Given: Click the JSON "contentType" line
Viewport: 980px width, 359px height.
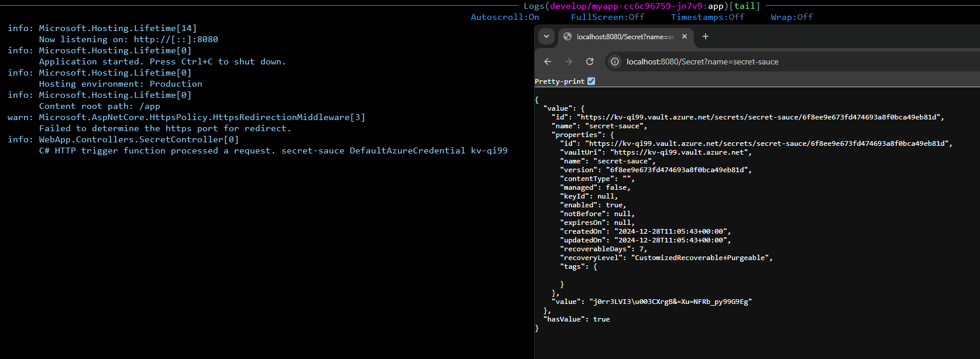Looking at the screenshot, I should [x=597, y=179].
